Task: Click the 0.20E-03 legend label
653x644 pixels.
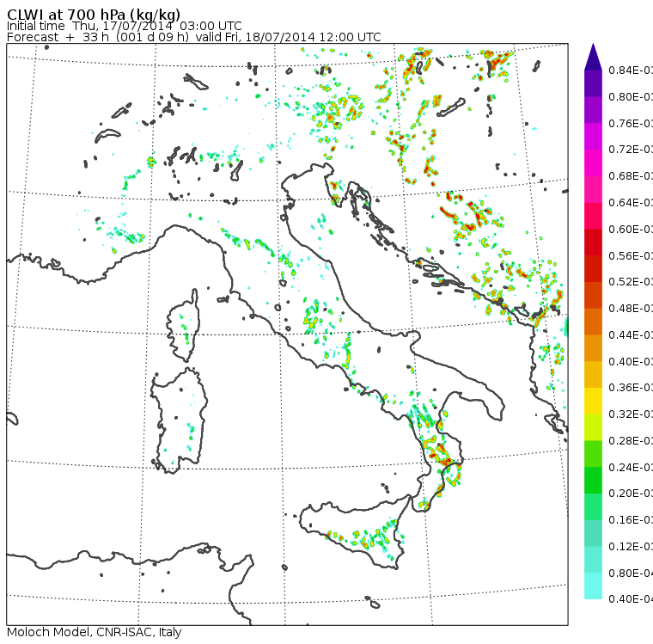Action: pyautogui.click(x=631, y=494)
